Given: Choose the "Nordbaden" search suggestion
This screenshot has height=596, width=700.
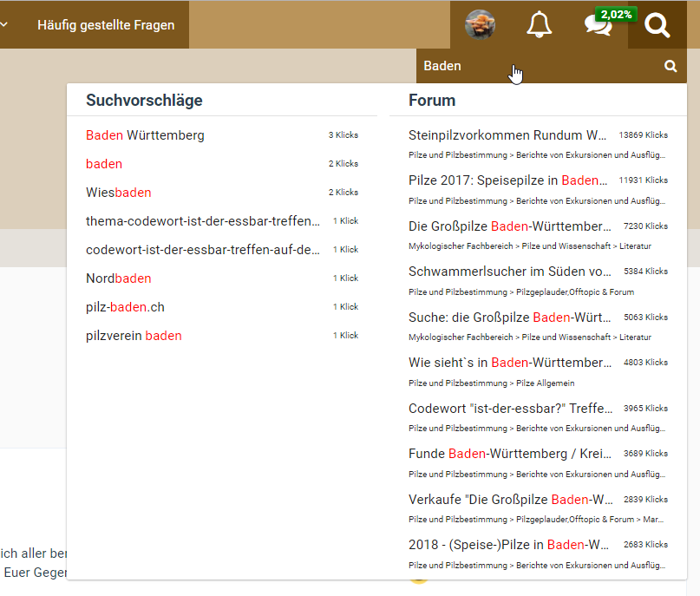Looking at the screenshot, I should pyautogui.click(x=119, y=278).
